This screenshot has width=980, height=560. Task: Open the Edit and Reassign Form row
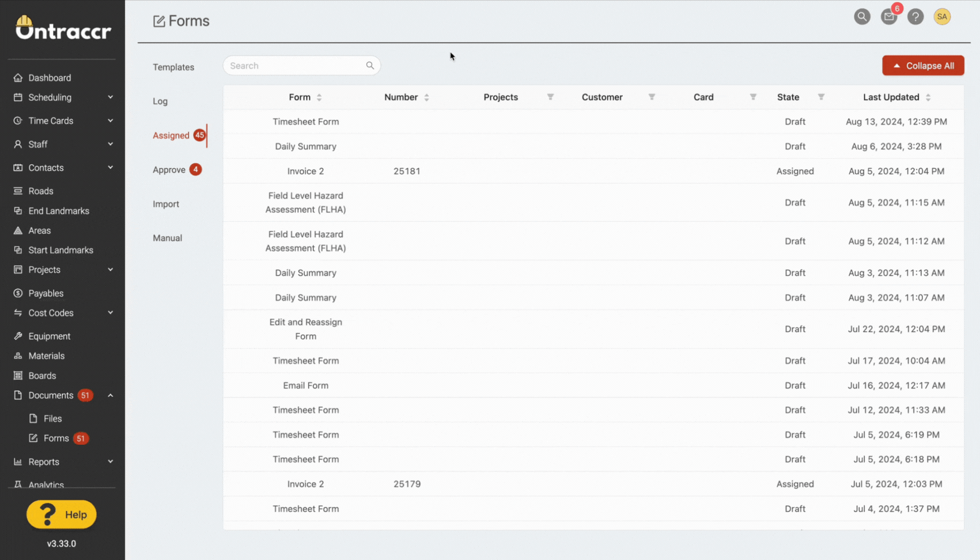pos(593,329)
